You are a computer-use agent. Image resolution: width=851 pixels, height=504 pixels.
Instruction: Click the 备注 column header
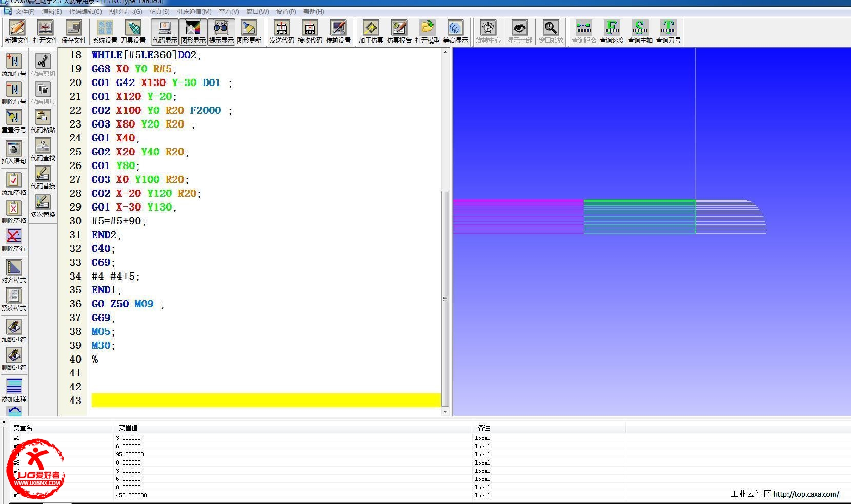tap(549, 428)
